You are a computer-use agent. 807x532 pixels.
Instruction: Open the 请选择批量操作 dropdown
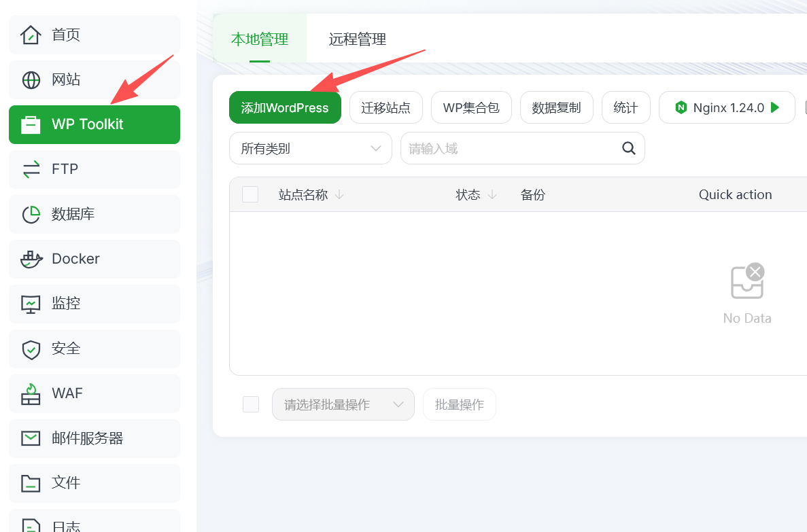[x=343, y=404]
